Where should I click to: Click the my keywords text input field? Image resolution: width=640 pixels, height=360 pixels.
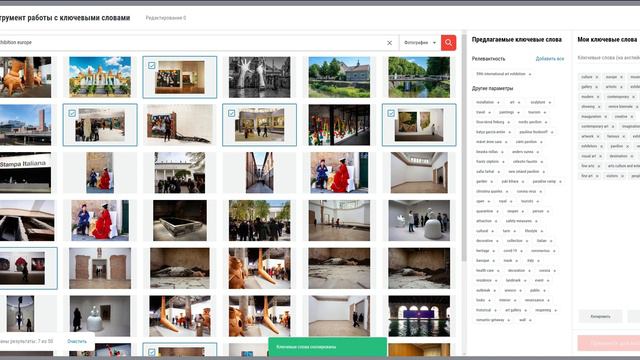pos(608,58)
